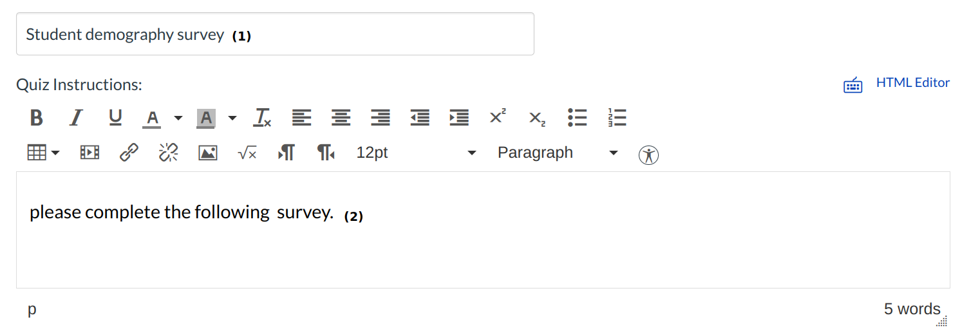980x331 pixels.
Task: Insert media via the record/upload icon
Action: coord(90,153)
